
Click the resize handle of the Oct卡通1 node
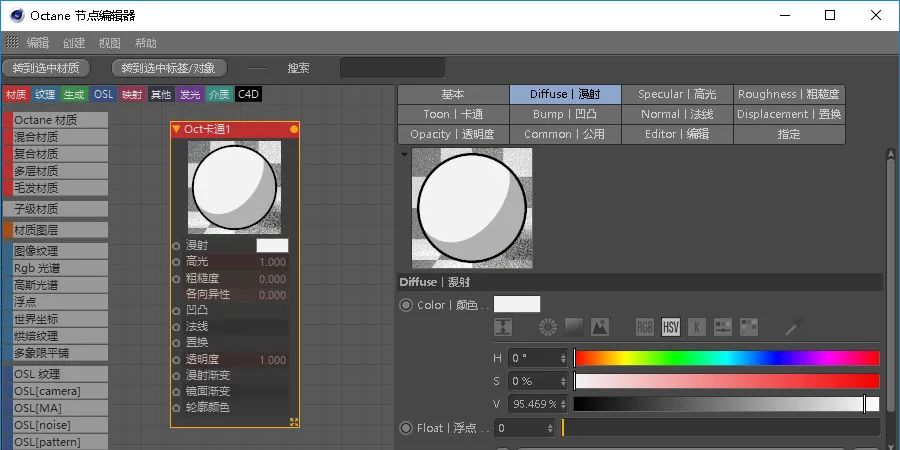coord(294,422)
